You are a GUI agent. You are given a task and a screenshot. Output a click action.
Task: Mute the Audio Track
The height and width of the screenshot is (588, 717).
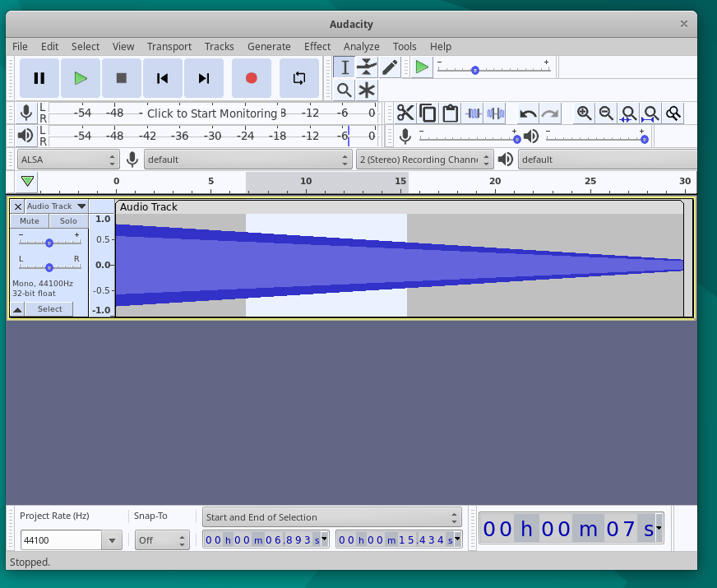point(29,220)
